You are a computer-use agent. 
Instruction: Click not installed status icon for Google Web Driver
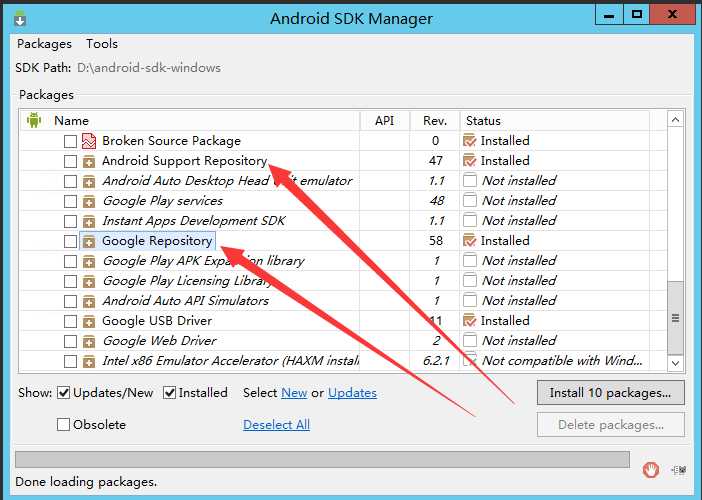point(470,340)
